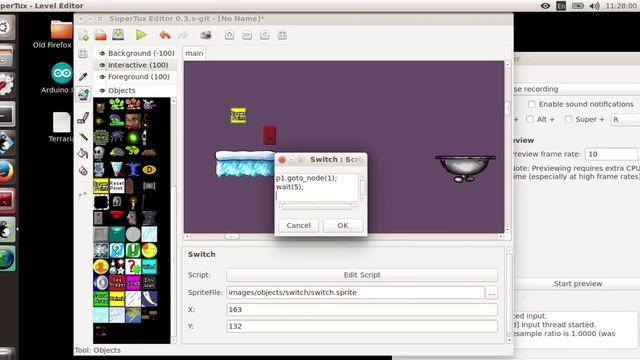Viewport: 640px width, 360px height.
Task: Open Firefox from the Ubuntu launcher
Action: tap(7, 172)
